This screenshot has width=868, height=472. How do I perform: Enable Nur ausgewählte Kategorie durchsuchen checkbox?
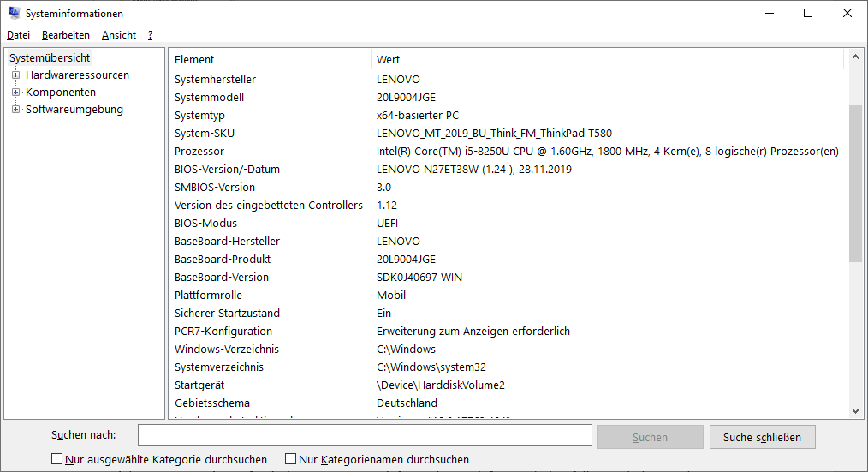tap(58, 459)
